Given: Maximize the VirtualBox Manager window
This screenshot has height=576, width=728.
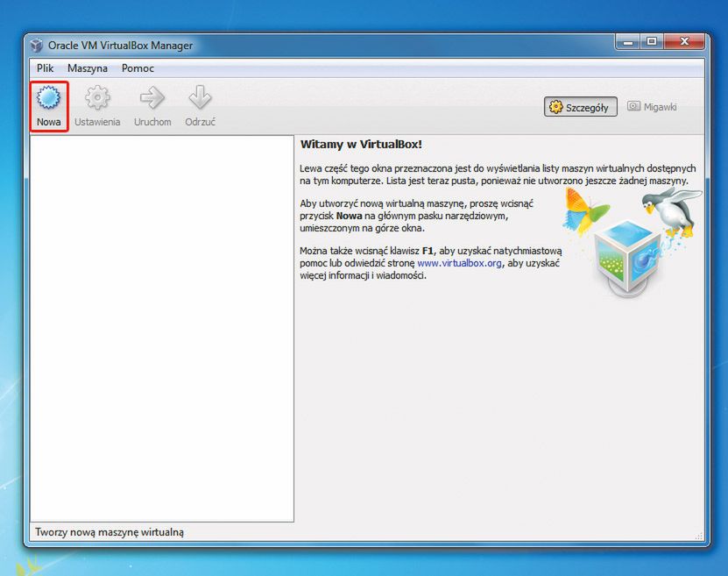Looking at the screenshot, I should tap(652, 42).
